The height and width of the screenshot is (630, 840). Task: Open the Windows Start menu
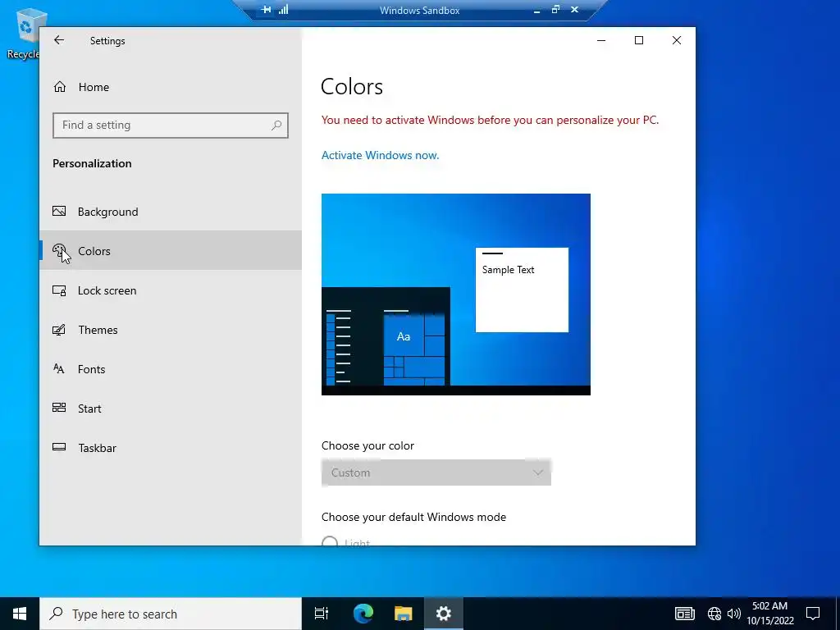tap(20, 614)
